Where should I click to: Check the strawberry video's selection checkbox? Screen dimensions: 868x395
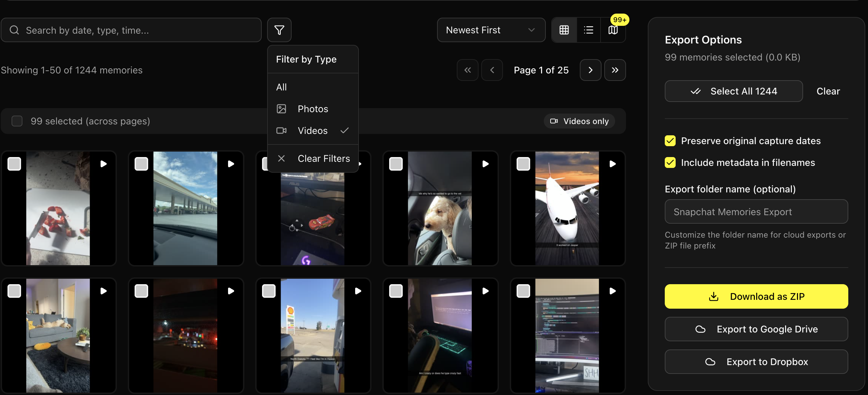14,164
